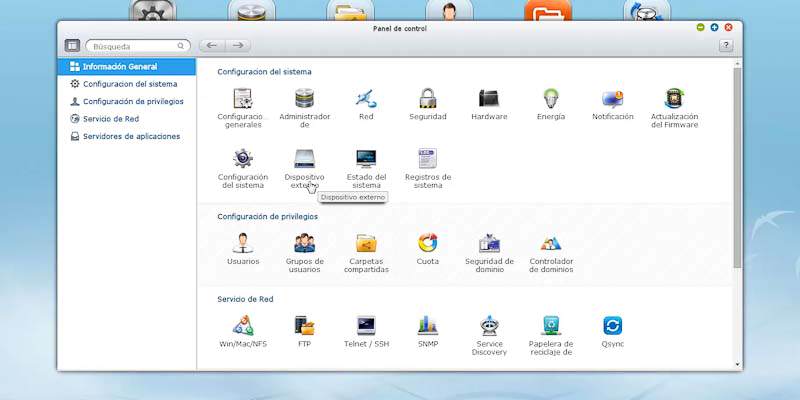
Task: Open Papelera de reciclaje de red icon
Action: coord(551,326)
